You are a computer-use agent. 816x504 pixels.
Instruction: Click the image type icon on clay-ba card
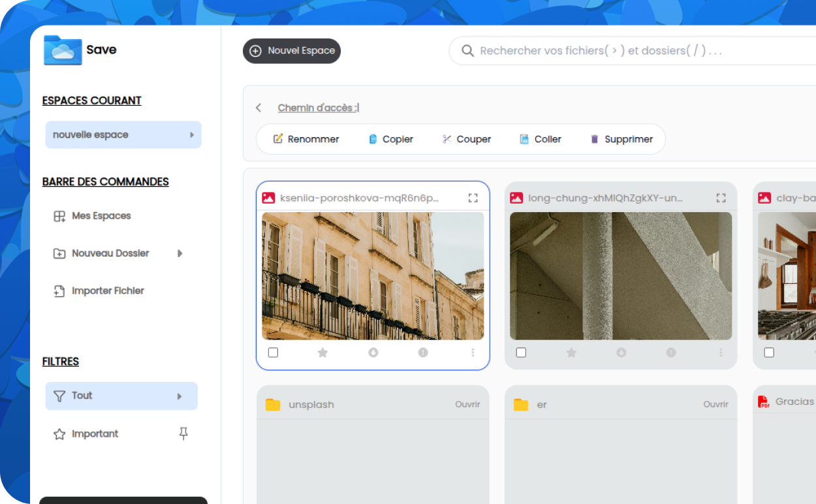(x=764, y=198)
